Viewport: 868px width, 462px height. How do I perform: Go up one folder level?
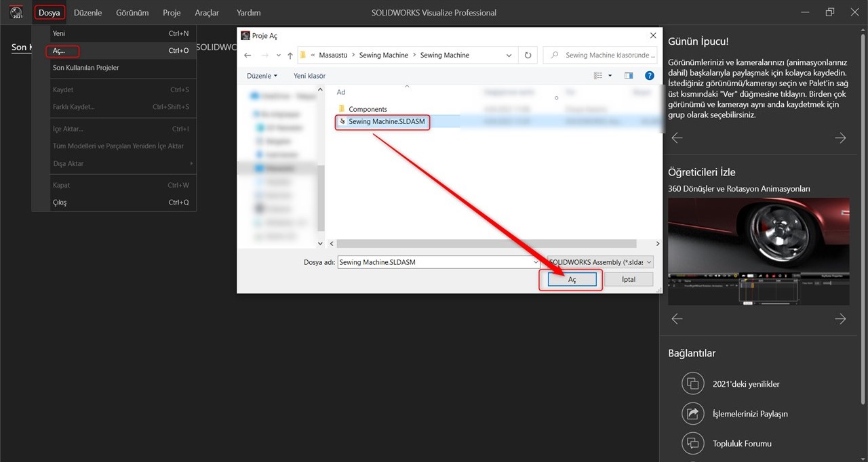pos(290,55)
